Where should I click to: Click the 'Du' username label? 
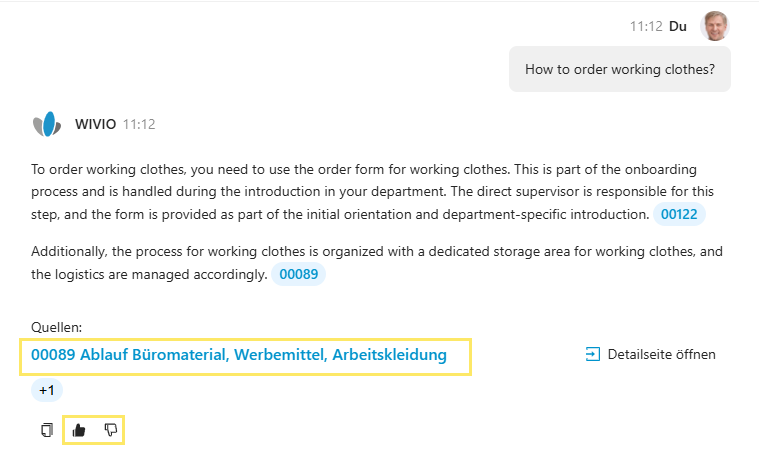pos(678,26)
